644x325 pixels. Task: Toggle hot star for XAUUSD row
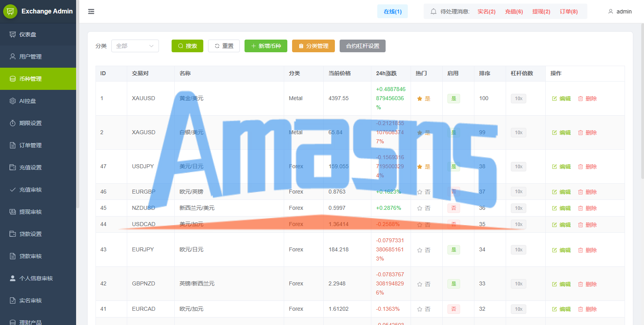420,99
